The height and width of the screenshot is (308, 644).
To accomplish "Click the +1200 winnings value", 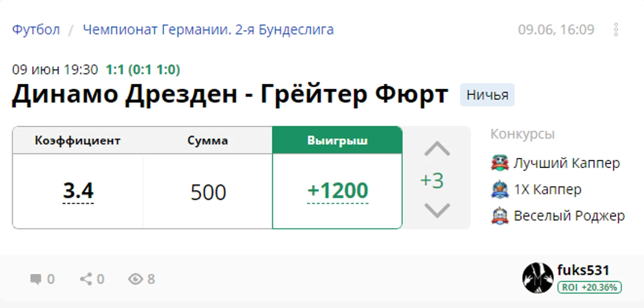I will coord(337,191).
